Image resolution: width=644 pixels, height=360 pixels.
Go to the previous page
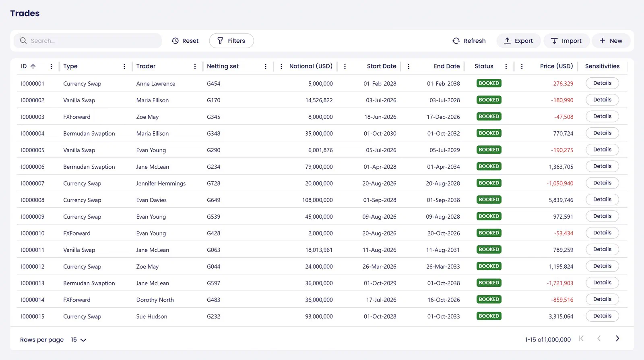[599, 339]
